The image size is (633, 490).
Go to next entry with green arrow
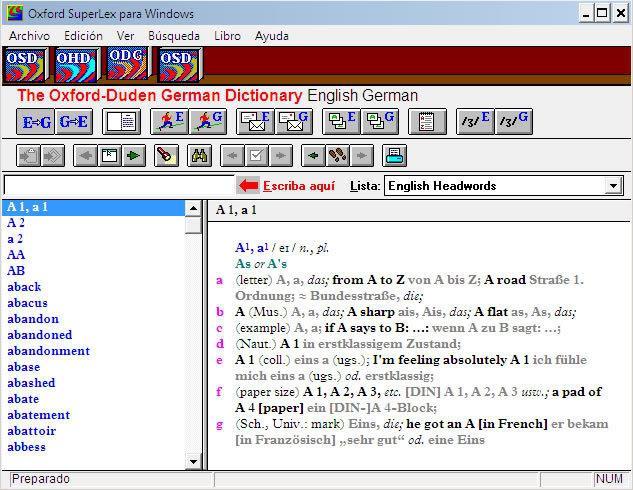(x=134, y=155)
